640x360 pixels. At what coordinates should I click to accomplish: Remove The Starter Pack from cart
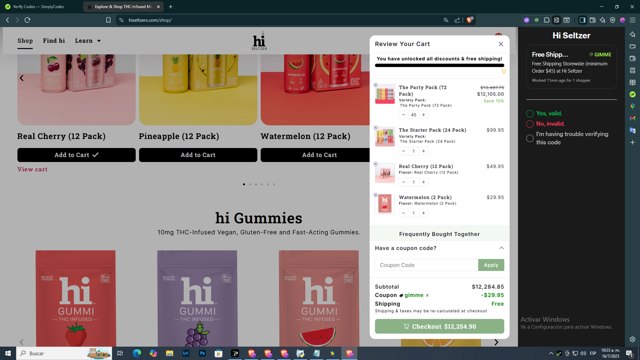(376, 128)
